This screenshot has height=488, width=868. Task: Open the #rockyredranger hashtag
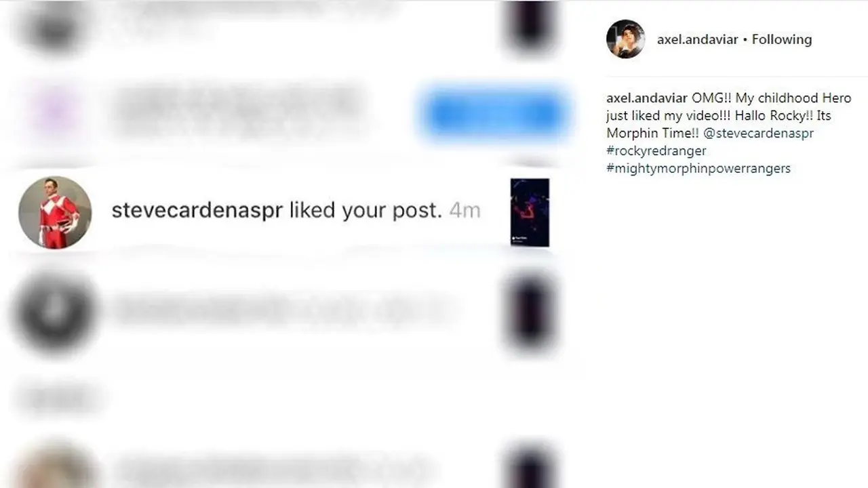pyautogui.click(x=656, y=151)
